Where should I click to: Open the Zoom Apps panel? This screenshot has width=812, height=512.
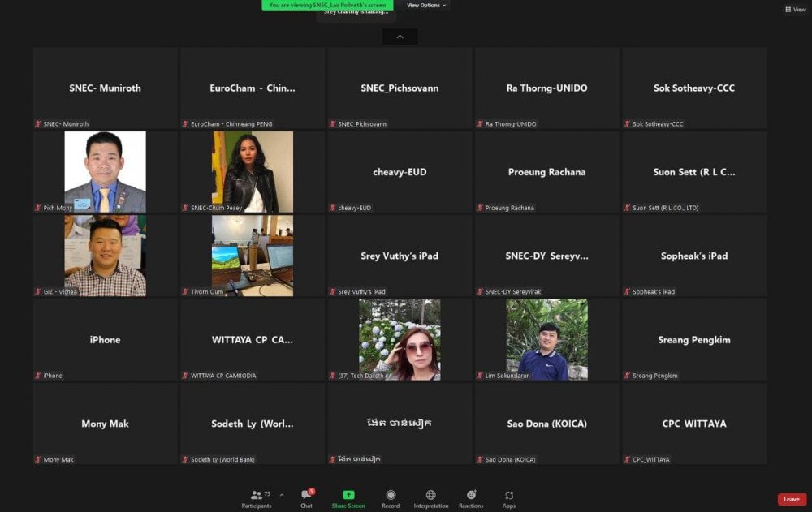tap(509, 497)
